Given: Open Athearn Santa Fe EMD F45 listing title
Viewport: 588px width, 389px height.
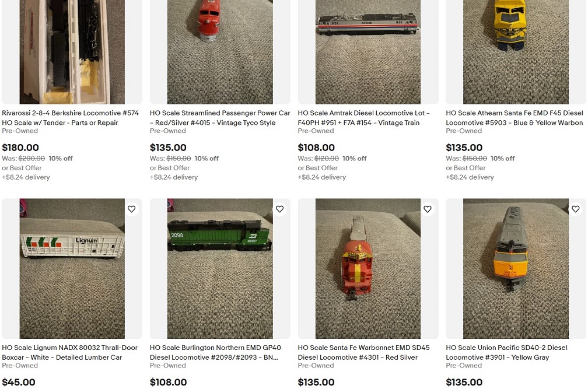Looking at the screenshot, I should 514,118.
